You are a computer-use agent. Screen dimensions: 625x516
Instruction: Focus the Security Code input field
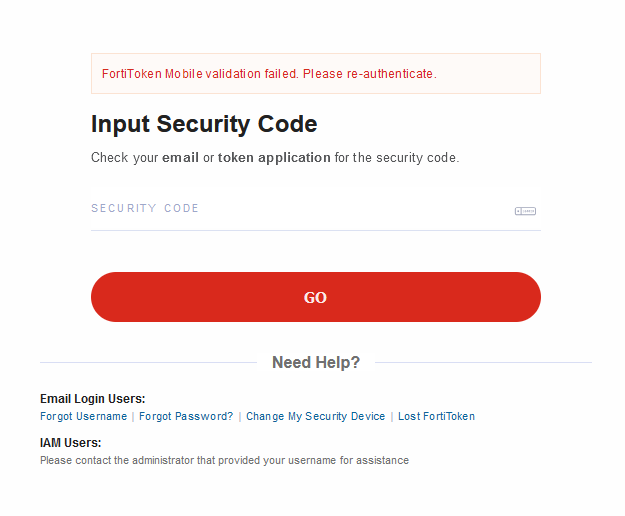pyautogui.click(x=300, y=209)
